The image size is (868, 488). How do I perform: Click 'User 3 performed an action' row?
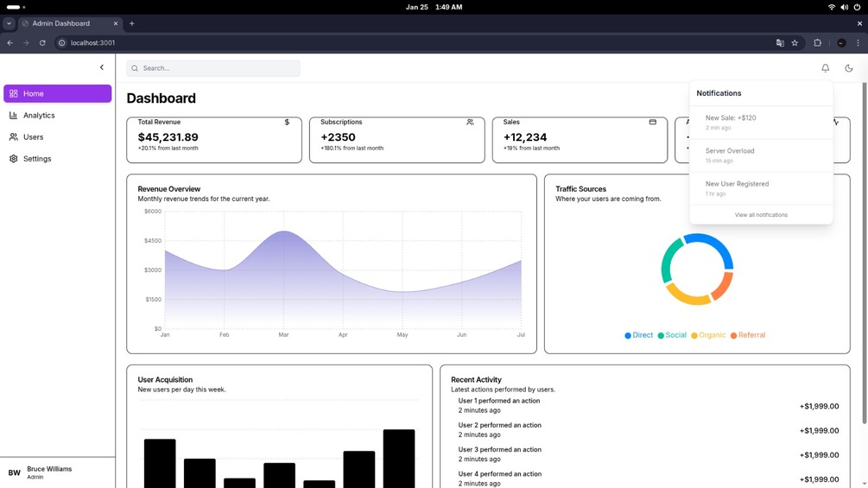645,454
